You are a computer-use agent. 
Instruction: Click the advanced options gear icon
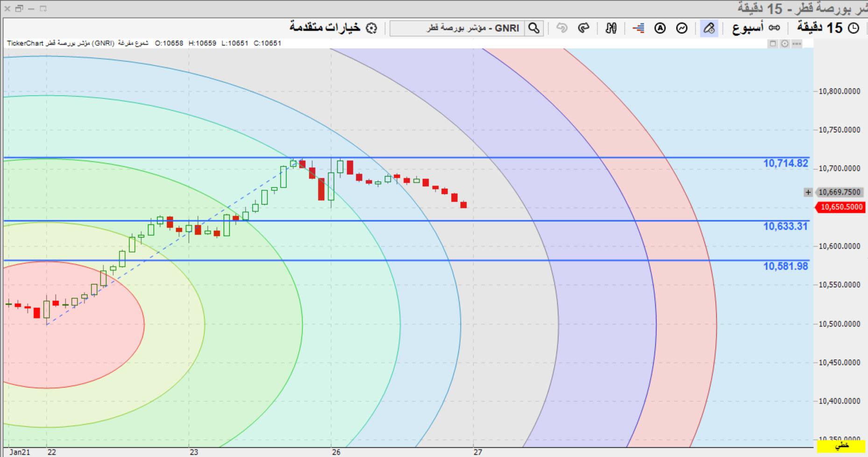(371, 28)
